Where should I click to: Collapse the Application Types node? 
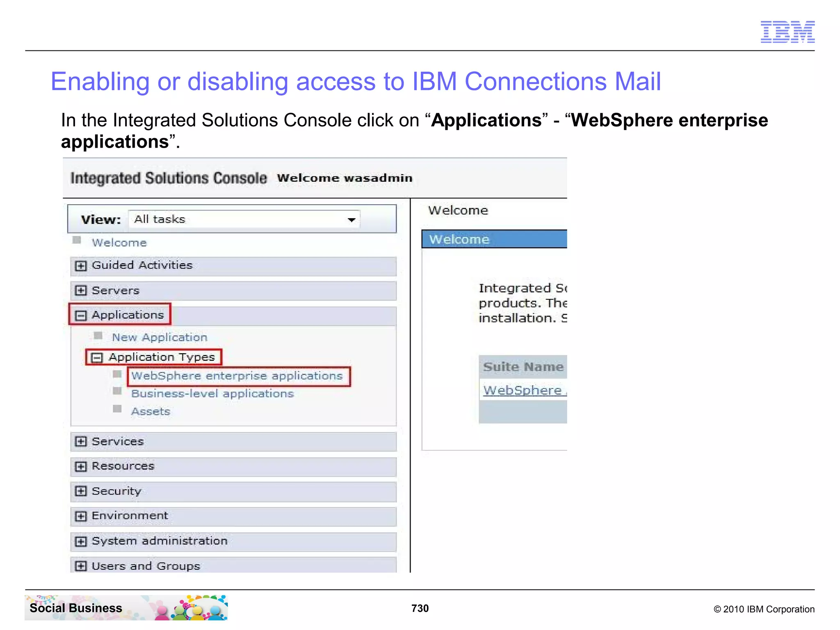click(97, 358)
